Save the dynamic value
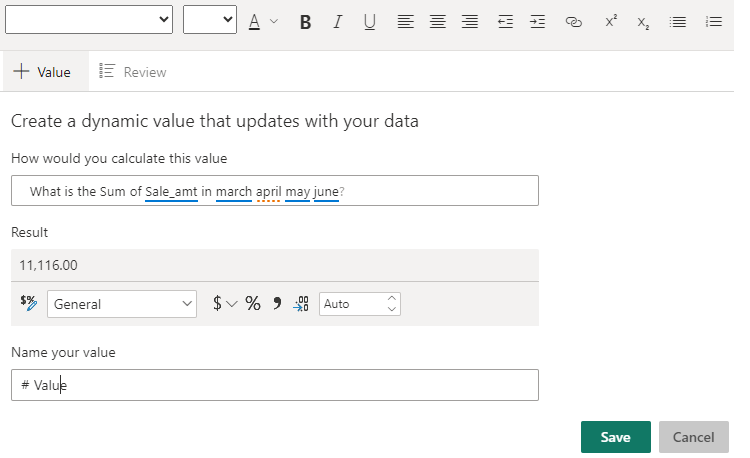 click(x=615, y=437)
